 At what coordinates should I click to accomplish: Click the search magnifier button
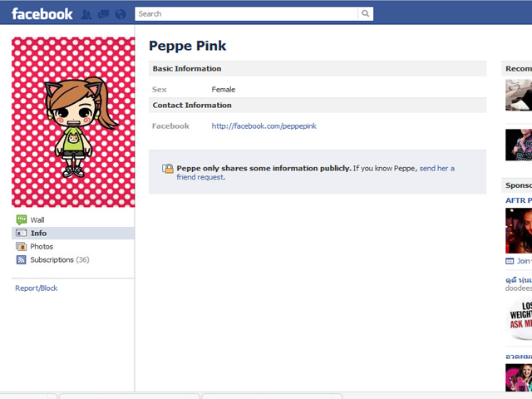tap(366, 13)
